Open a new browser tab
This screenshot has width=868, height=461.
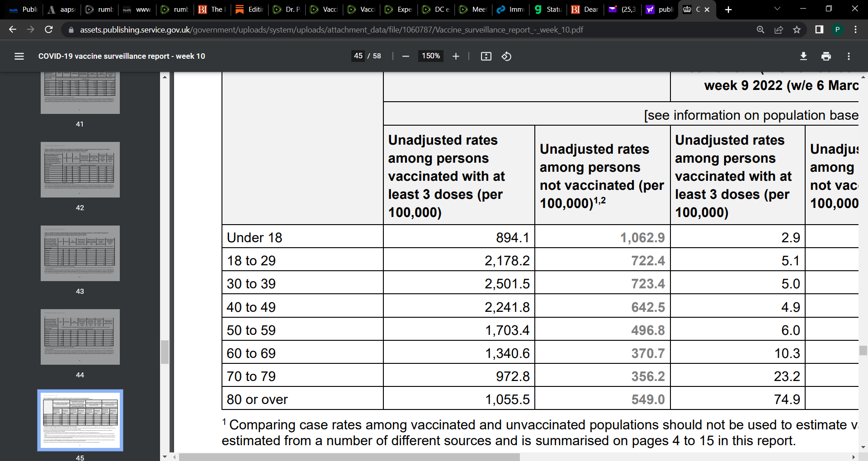point(728,9)
